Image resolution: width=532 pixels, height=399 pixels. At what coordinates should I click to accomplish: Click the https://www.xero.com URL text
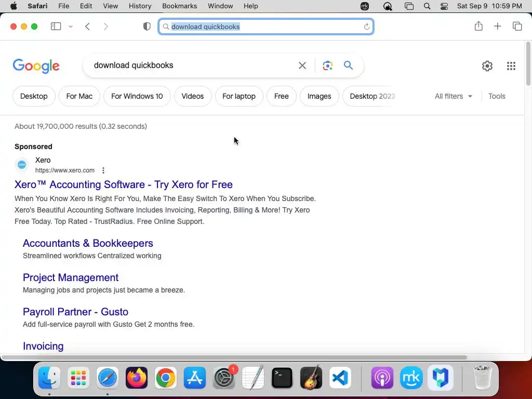(x=65, y=170)
